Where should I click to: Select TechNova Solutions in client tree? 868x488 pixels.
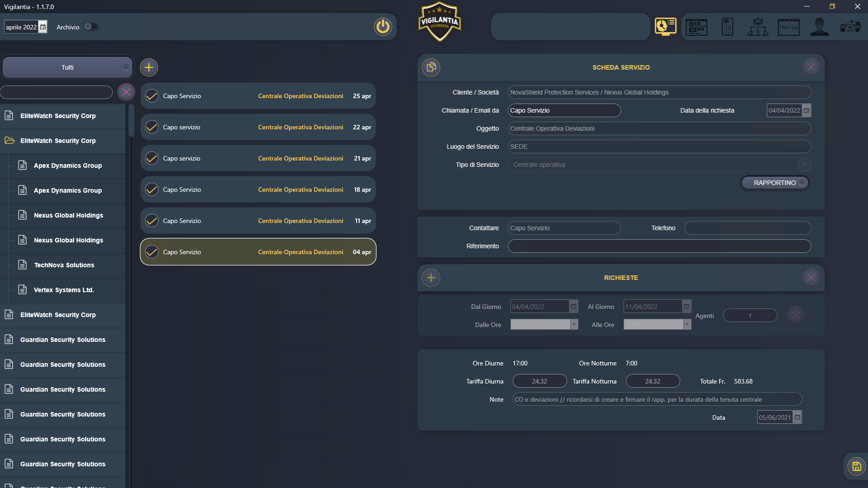[64, 265]
